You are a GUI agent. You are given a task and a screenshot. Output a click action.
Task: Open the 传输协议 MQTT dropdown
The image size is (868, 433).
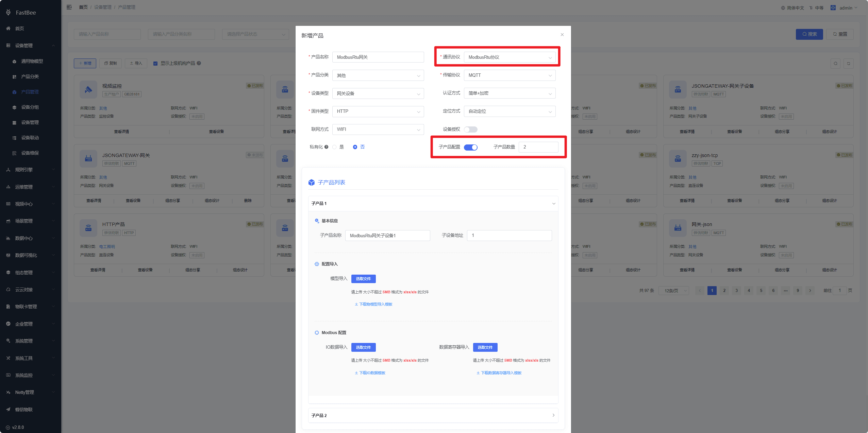tap(510, 75)
